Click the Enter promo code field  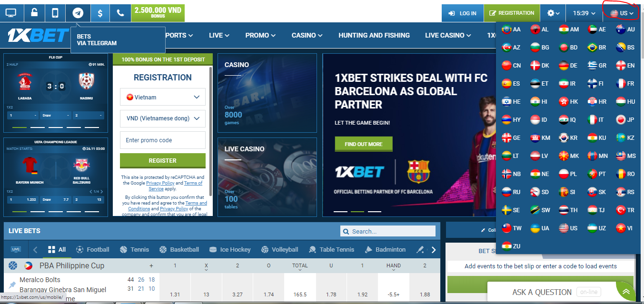pyautogui.click(x=163, y=140)
